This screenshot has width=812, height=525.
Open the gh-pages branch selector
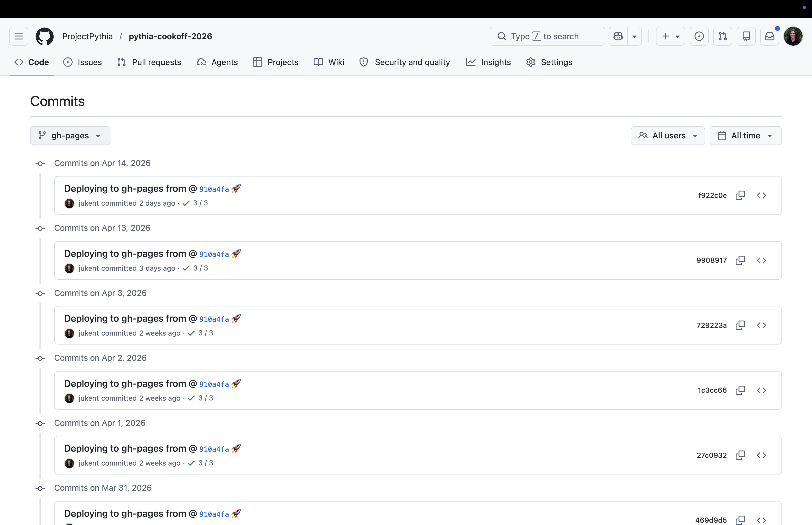click(70, 136)
